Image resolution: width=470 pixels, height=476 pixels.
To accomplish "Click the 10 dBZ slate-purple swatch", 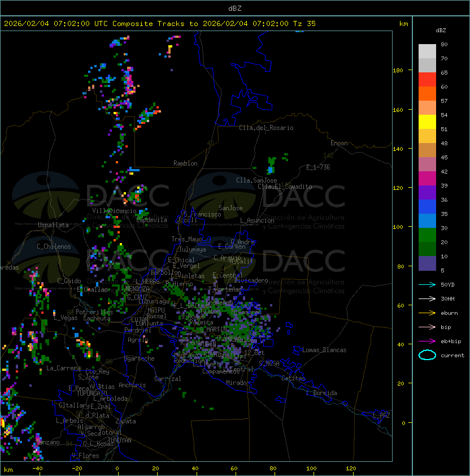I will click(427, 263).
